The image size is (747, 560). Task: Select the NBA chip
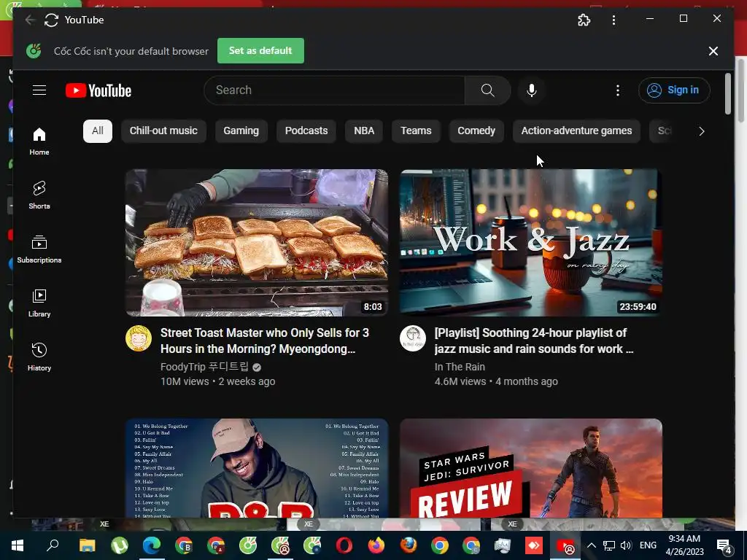click(x=364, y=131)
